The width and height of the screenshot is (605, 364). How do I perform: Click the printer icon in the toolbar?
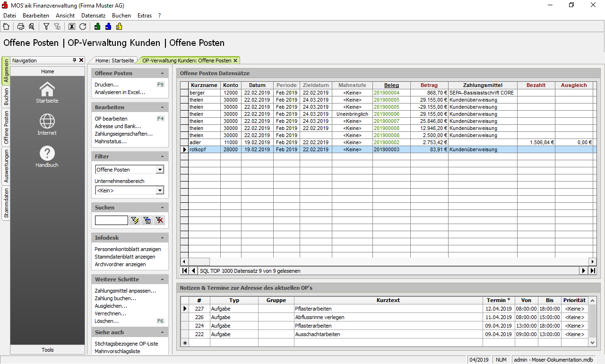click(x=21, y=26)
